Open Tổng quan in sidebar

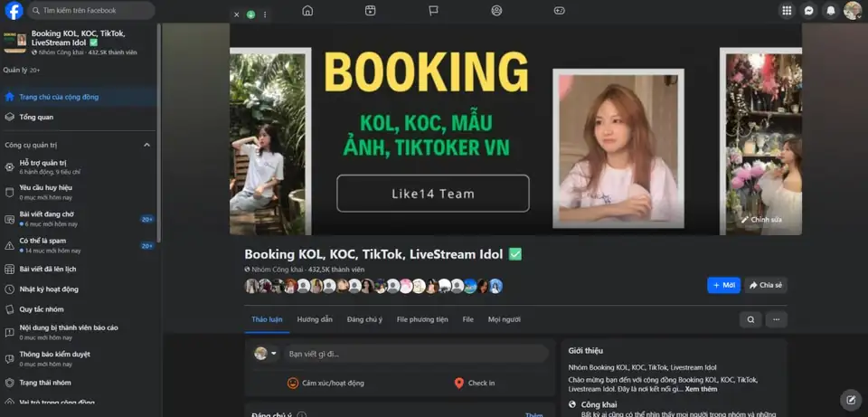[80, 117]
